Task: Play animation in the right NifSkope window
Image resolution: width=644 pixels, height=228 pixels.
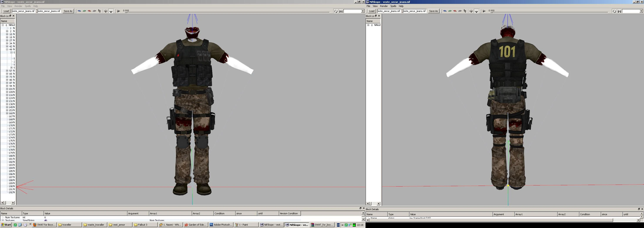Action: (x=484, y=11)
